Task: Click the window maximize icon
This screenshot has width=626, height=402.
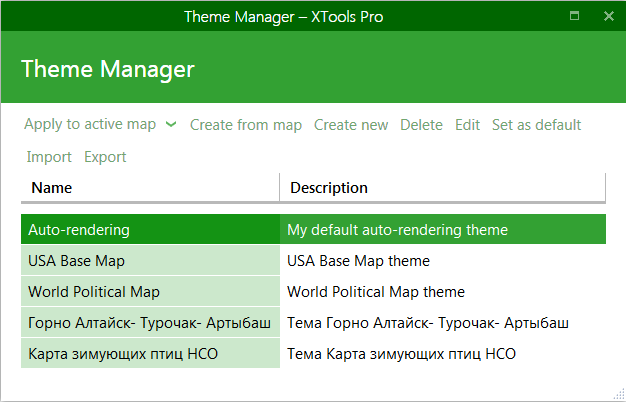Action: [x=574, y=16]
